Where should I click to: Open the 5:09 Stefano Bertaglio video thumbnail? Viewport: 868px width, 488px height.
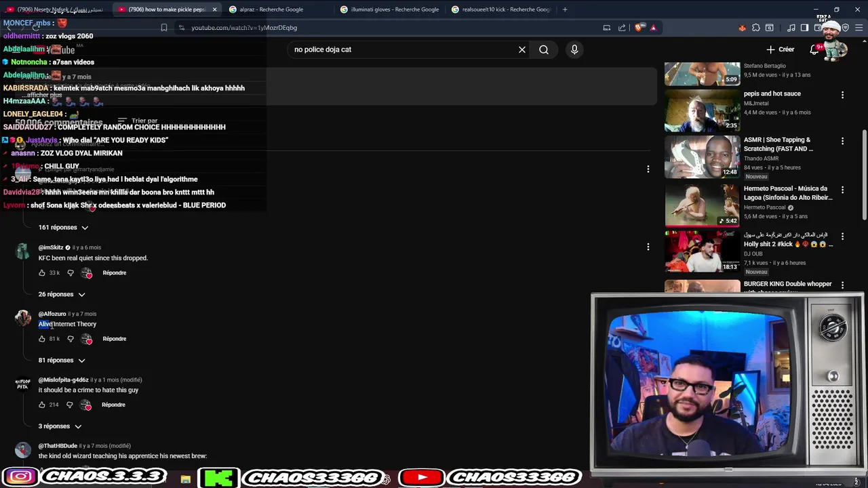tap(702, 73)
